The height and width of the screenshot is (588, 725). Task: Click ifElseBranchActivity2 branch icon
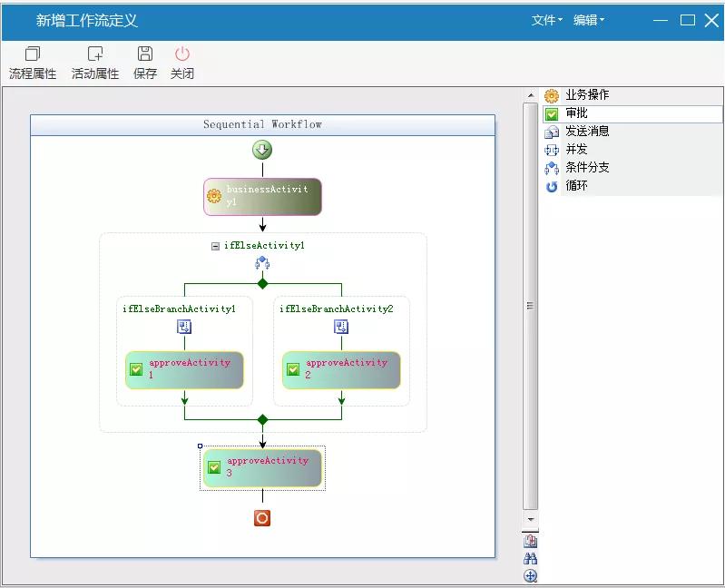[341, 327]
